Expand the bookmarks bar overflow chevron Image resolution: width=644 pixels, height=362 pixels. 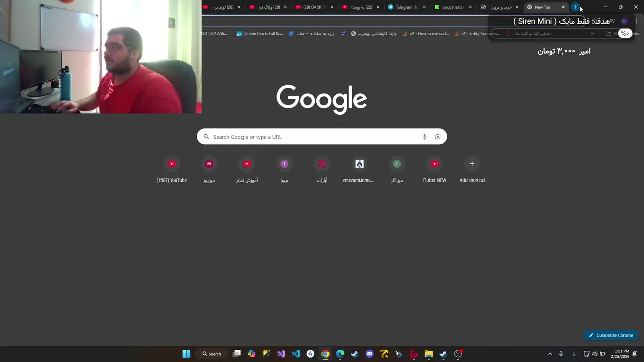[592, 34]
